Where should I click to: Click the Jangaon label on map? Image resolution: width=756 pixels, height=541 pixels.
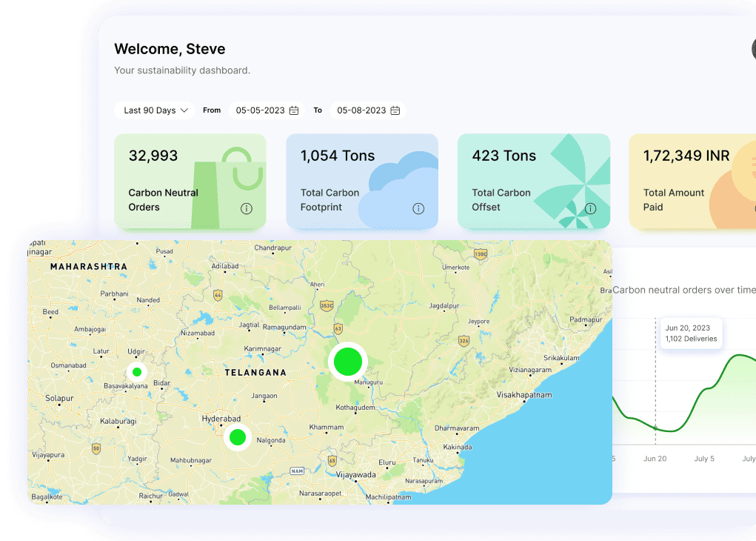point(264,396)
